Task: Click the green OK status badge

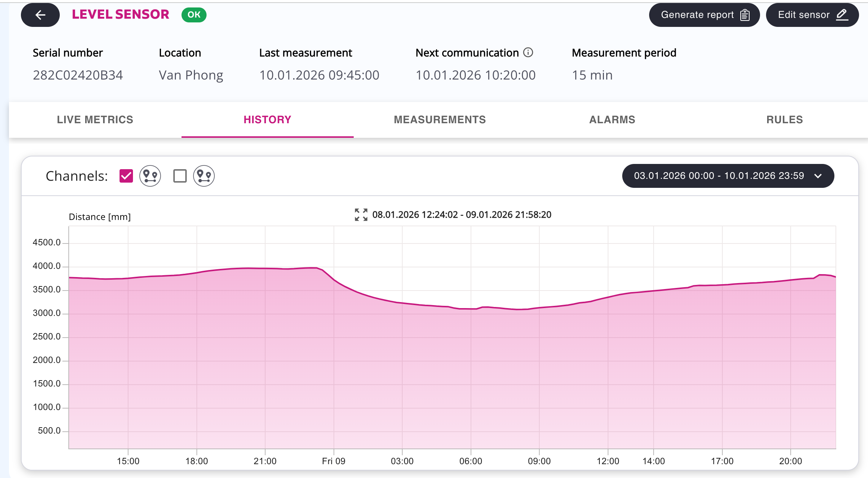Action: 194,15
